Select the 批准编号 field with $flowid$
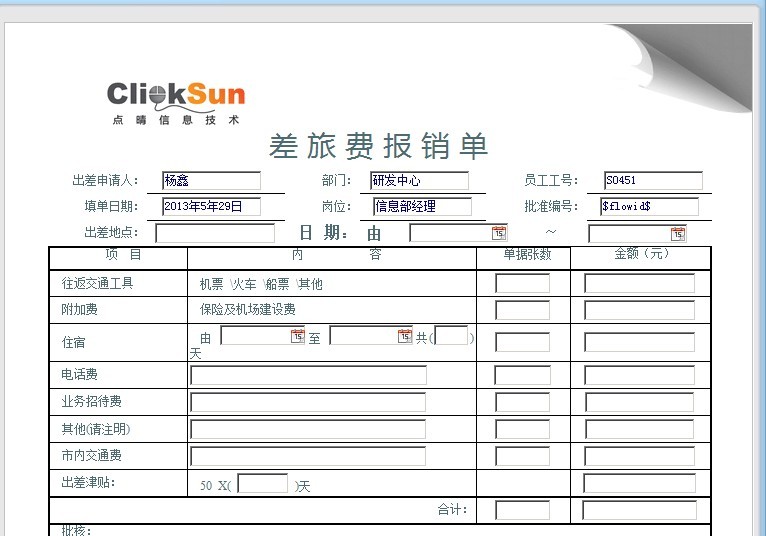Image resolution: width=766 pixels, height=536 pixels. point(649,207)
